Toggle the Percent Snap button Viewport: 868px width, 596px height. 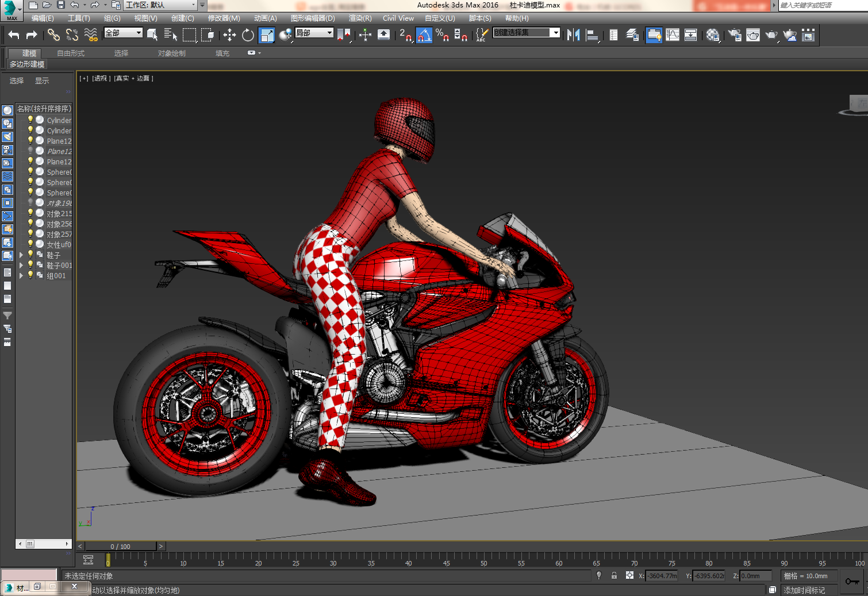tap(442, 35)
